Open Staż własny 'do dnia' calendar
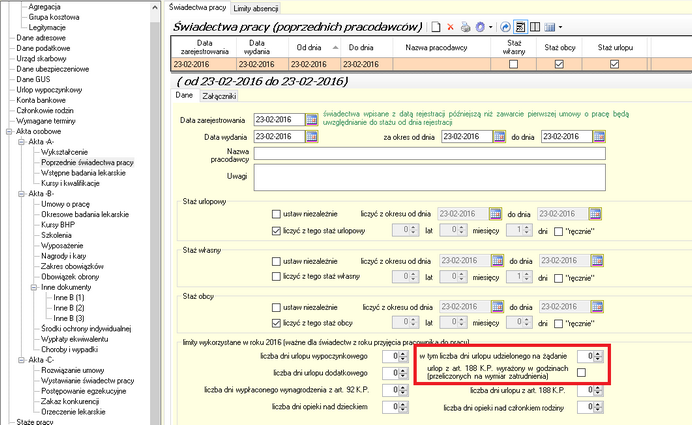692x425 pixels. (597, 260)
